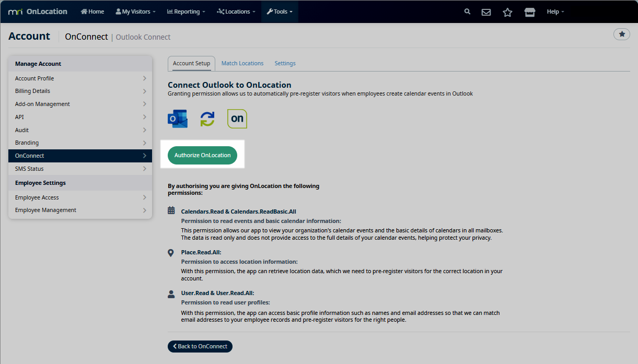This screenshot has width=638, height=364.
Task: Expand the Tools dropdown in navbar
Action: coord(280,11)
